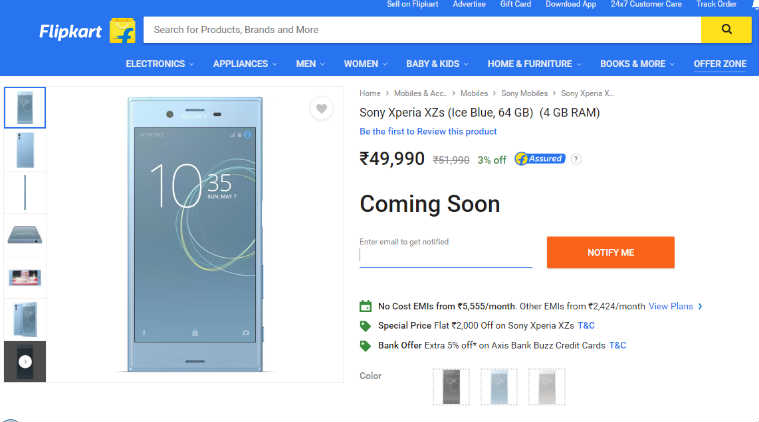
Task: Select the ice blue color variant
Action: pyautogui.click(x=499, y=387)
